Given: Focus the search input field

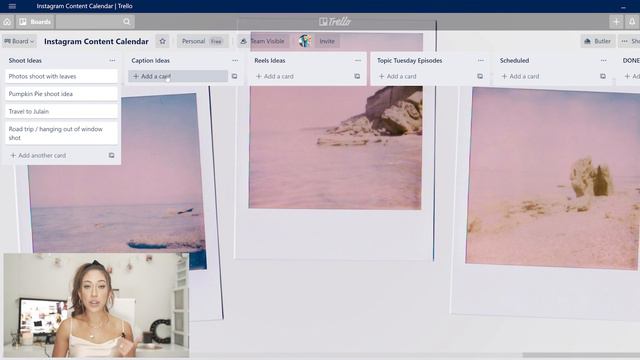Looking at the screenshot, I should click(95, 22).
